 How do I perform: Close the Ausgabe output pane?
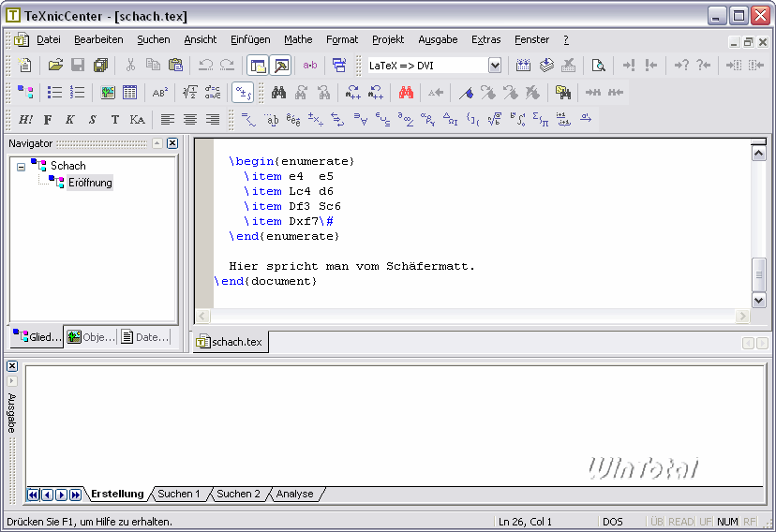pyautogui.click(x=12, y=366)
